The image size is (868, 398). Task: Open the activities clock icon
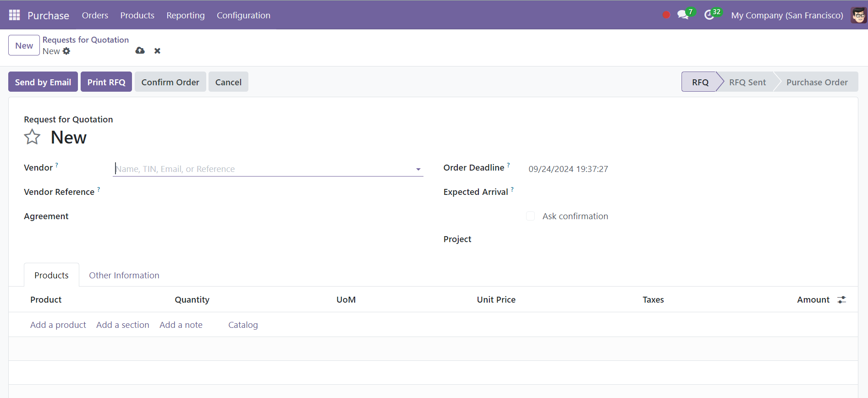(x=709, y=15)
